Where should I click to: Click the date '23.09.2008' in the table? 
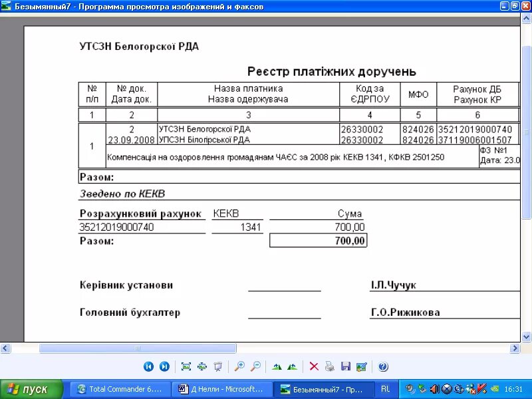[131, 140]
